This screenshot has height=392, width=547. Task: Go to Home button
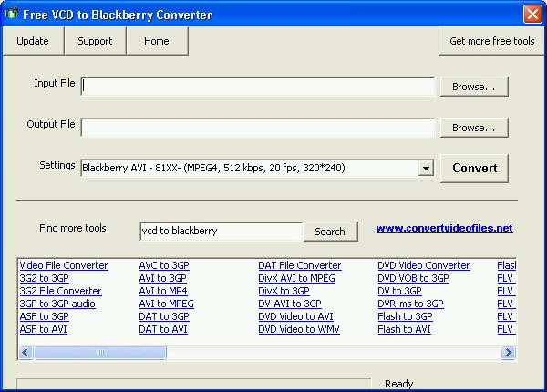[x=157, y=41]
